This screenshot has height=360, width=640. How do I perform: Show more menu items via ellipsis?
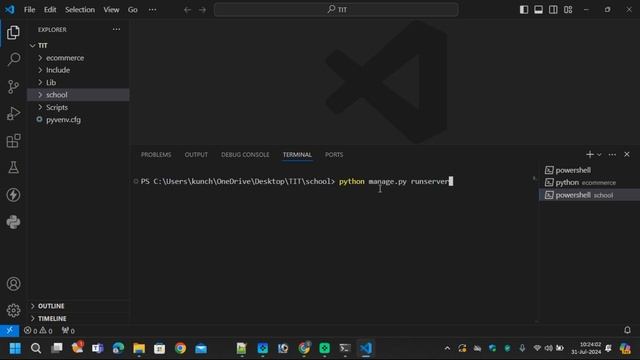[152, 9]
